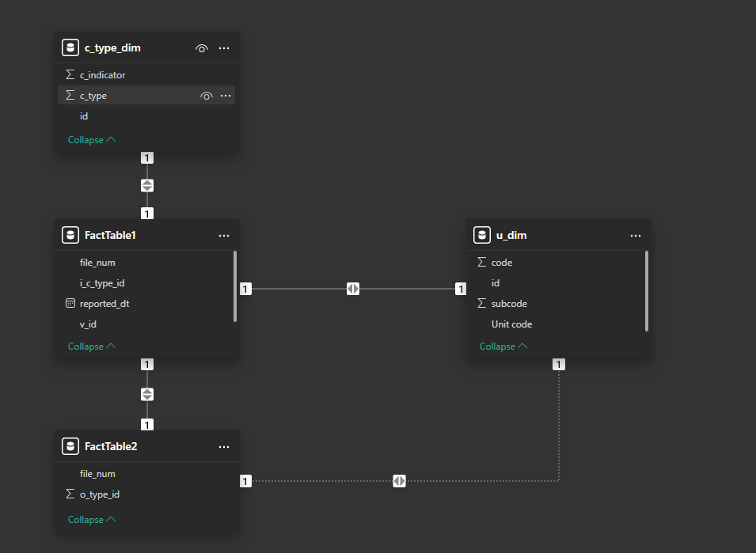
Task: Select relationship filter arrow between c_type_dim and FactTable1
Action: coord(147,185)
